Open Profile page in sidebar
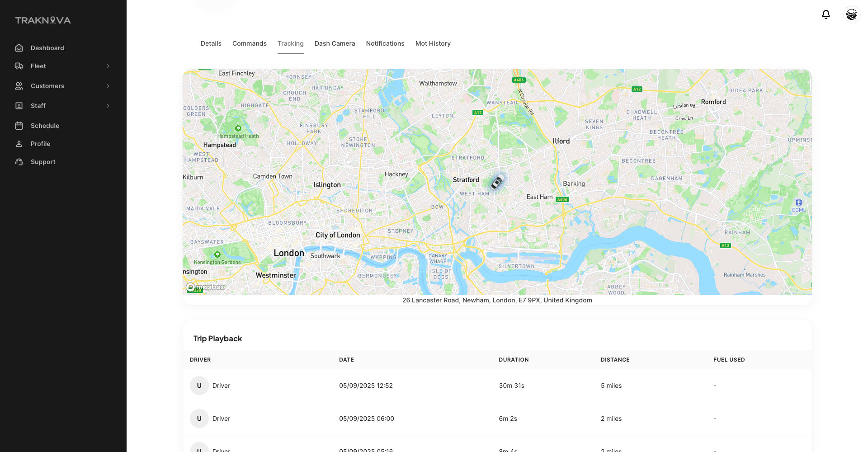This screenshot has height=452, width=868. click(40, 144)
